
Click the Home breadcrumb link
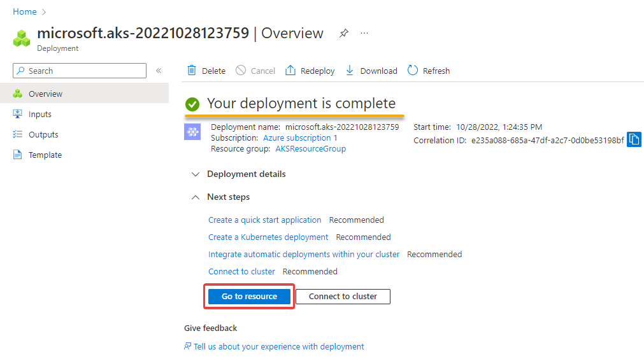point(25,12)
